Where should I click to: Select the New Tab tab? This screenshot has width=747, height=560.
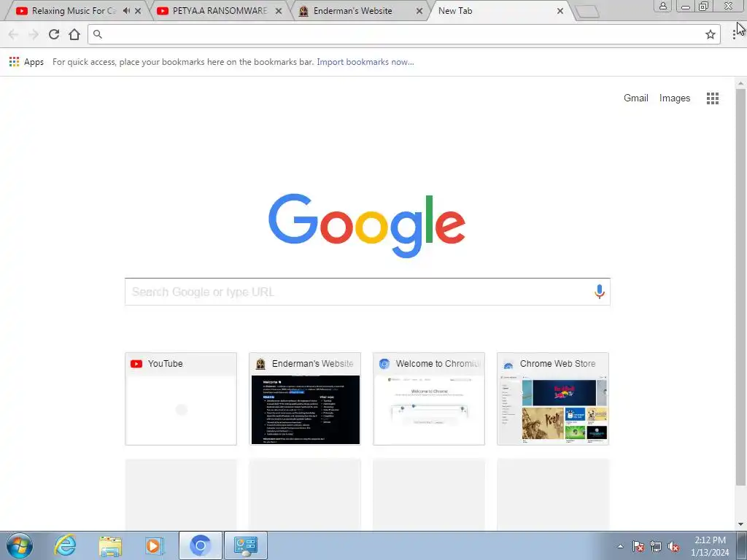[500, 10]
